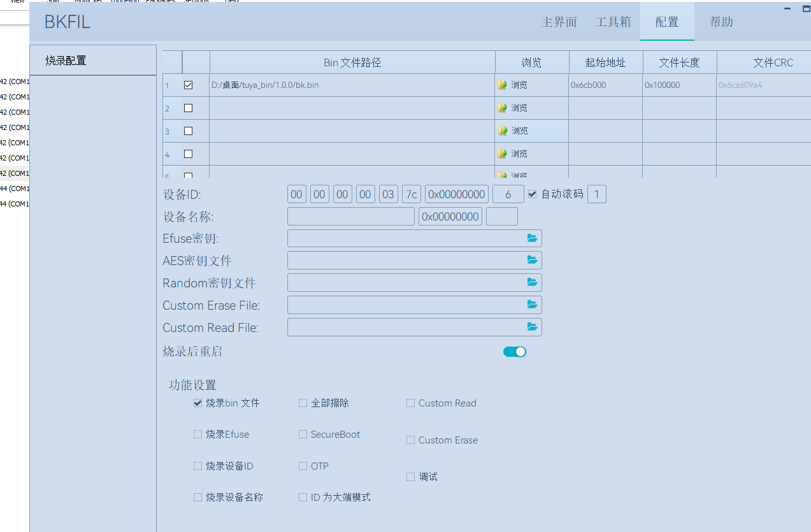Click the AES密钥文件 path field
Screen dimensions: 811x532
coord(415,260)
